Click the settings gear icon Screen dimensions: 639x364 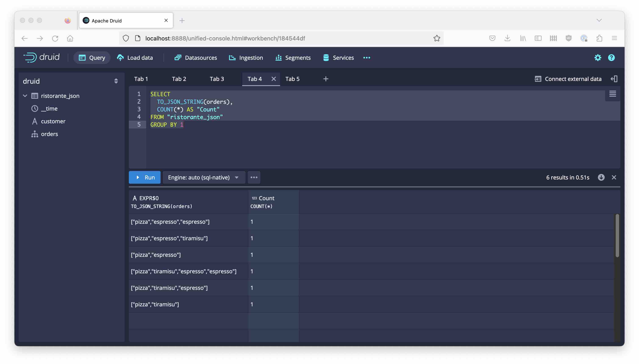coord(597,57)
